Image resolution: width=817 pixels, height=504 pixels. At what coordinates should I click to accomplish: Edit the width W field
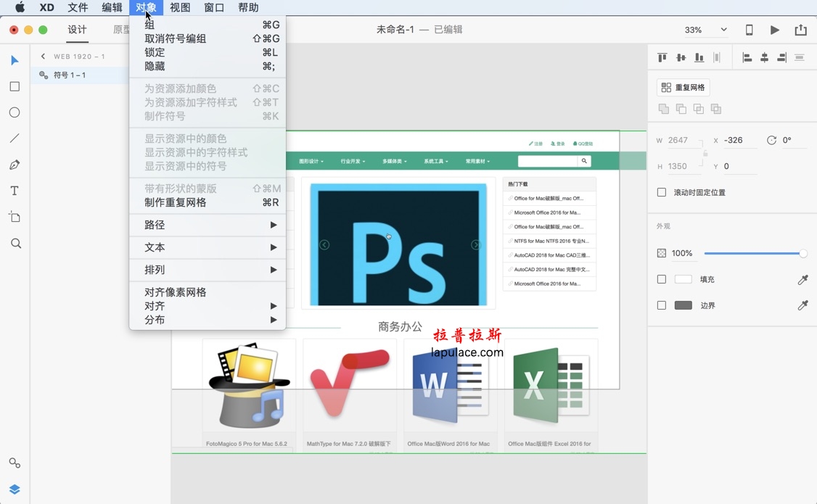pos(684,140)
